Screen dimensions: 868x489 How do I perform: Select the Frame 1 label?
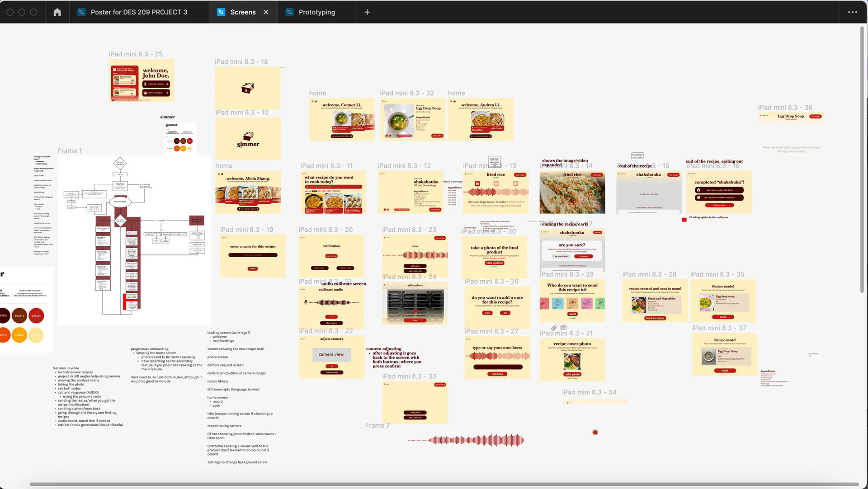[70, 151]
